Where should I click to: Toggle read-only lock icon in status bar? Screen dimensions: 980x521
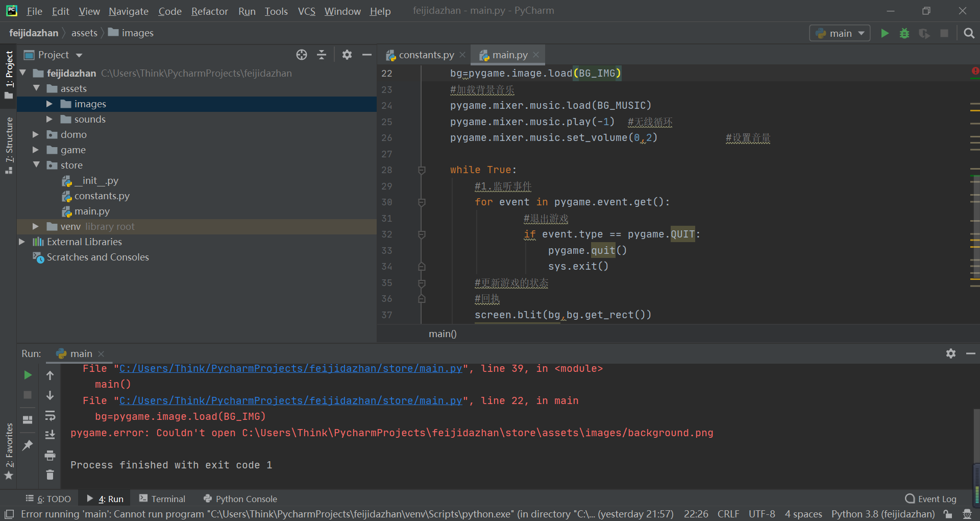948,514
